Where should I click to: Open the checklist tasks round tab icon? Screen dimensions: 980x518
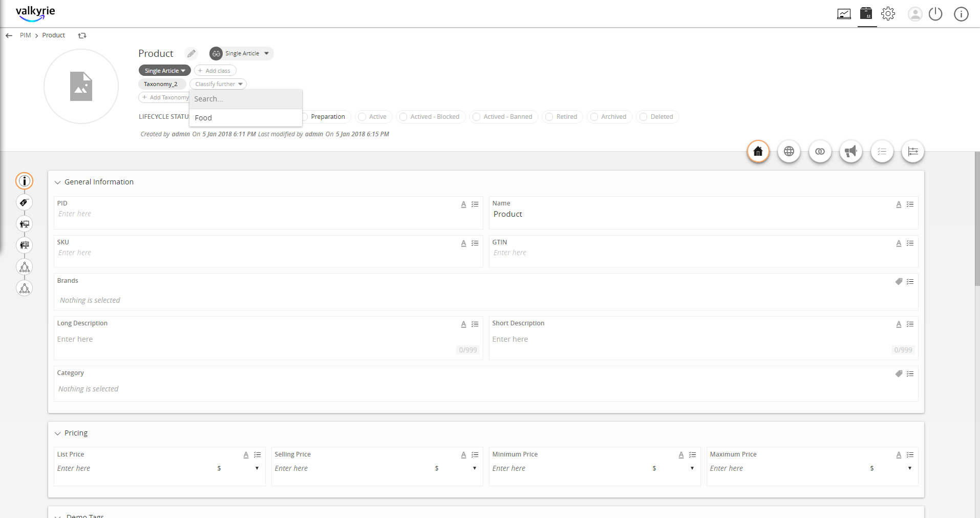click(882, 151)
